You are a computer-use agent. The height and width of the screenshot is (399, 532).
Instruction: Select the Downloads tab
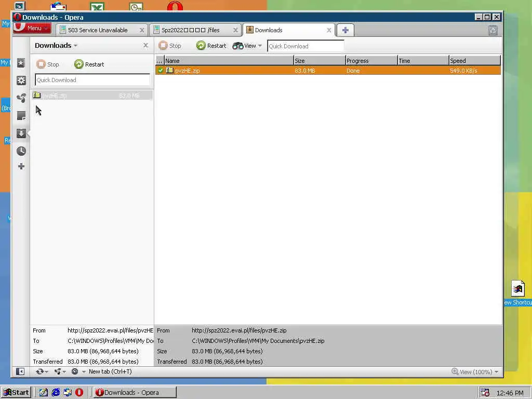[x=269, y=30]
